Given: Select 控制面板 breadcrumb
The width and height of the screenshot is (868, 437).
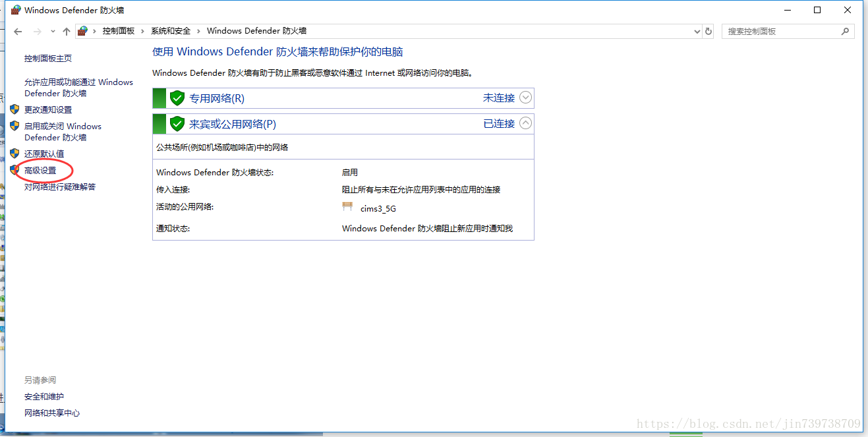Looking at the screenshot, I should point(119,31).
